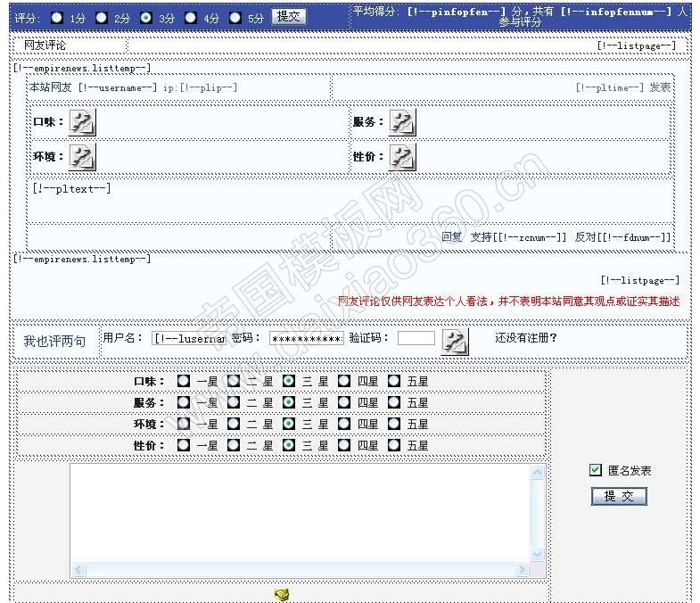Click the 回复 link under the comment
This screenshot has width=700, height=603.
point(452,236)
